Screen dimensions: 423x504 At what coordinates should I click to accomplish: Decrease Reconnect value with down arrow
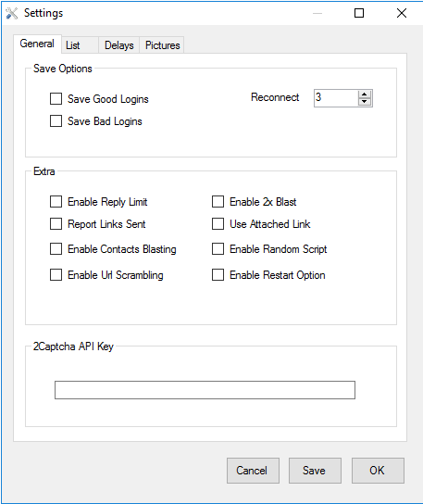[x=364, y=102]
